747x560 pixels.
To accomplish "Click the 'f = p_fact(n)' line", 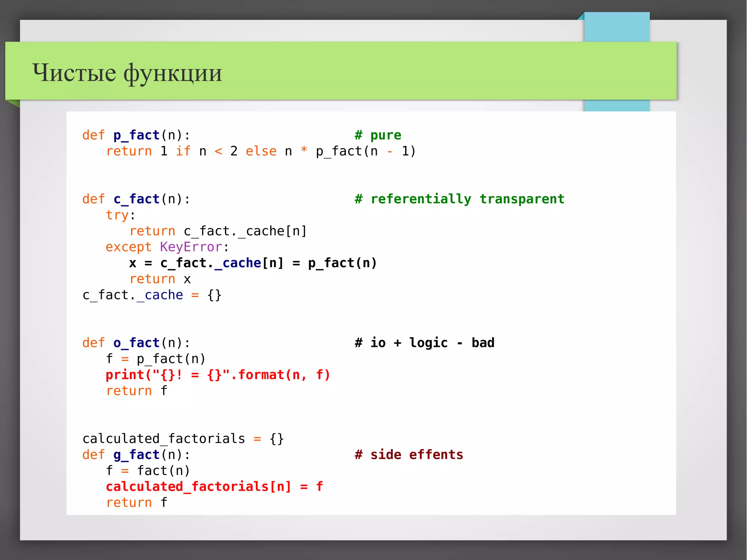I will [x=156, y=359].
